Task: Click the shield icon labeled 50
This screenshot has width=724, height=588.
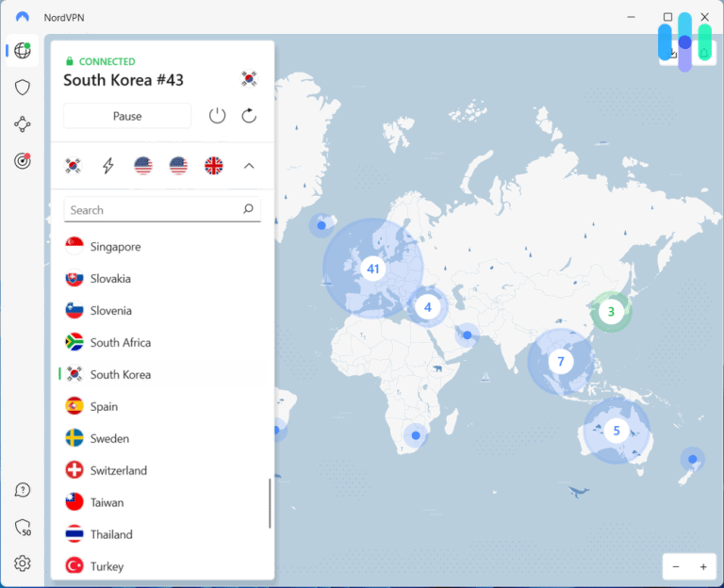Action: pos(23,527)
